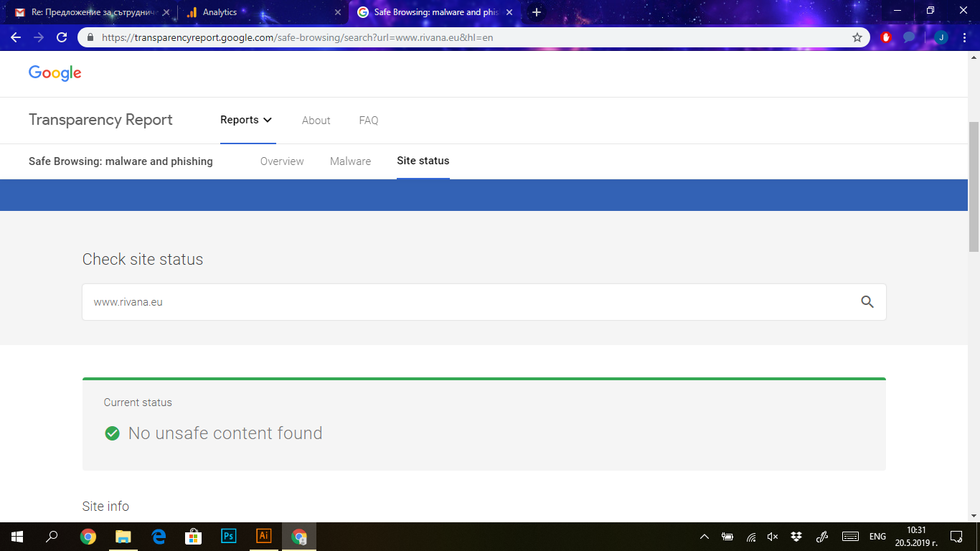Switch to the Analytics browser tab
The image size is (980, 551).
pos(258,12)
